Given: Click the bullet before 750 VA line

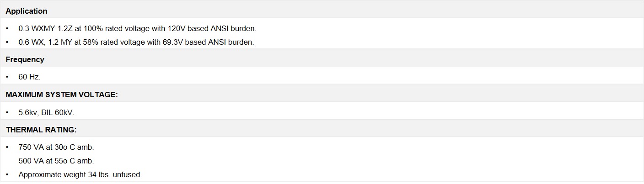Looking at the screenshot, I should tap(7, 147).
